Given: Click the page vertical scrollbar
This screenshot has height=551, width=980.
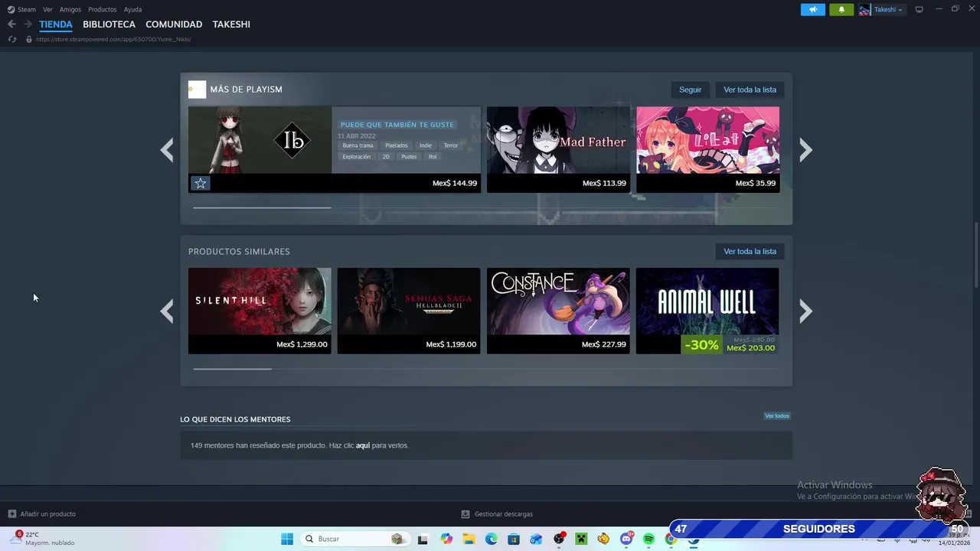Looking at the screenshot, I should tap(976, 255).
